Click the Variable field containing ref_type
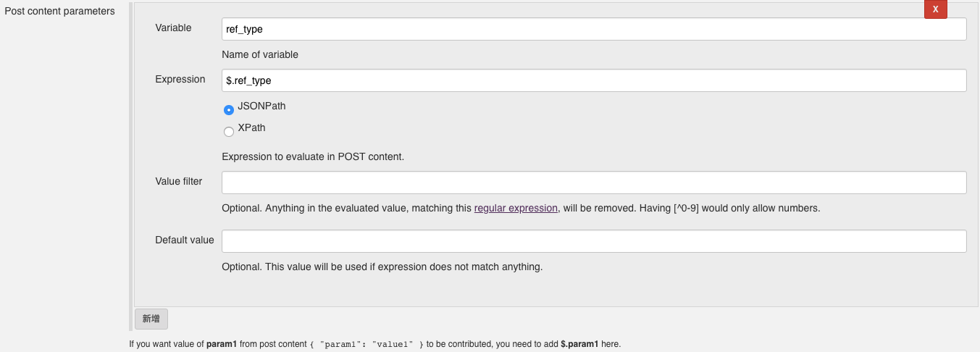 tap(594, 29)
